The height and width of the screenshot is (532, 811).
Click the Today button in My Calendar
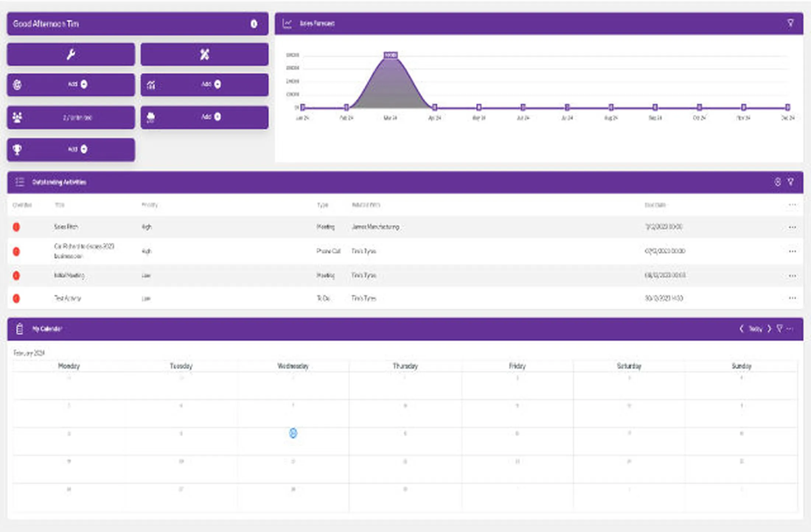[x=755, y=329]
